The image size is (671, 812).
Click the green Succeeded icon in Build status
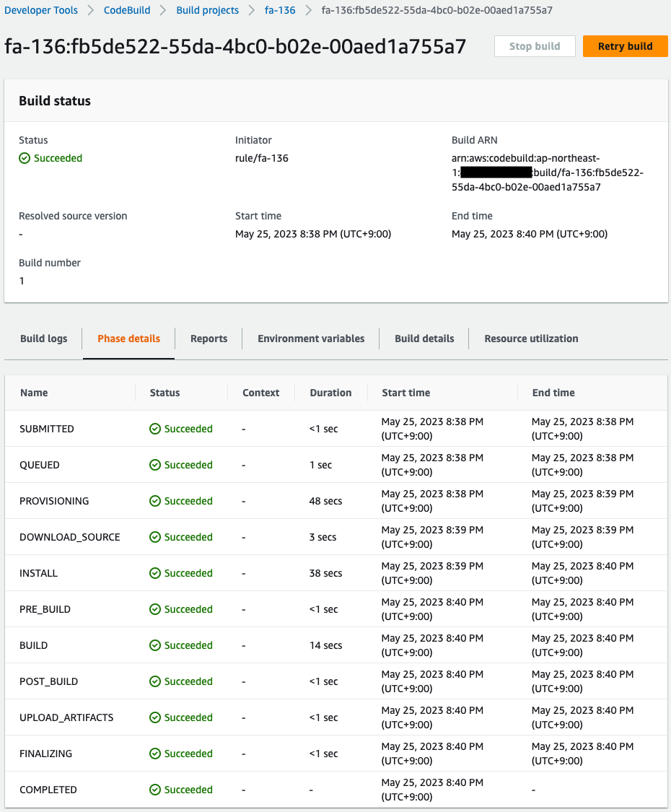click(x=25, y=158)
